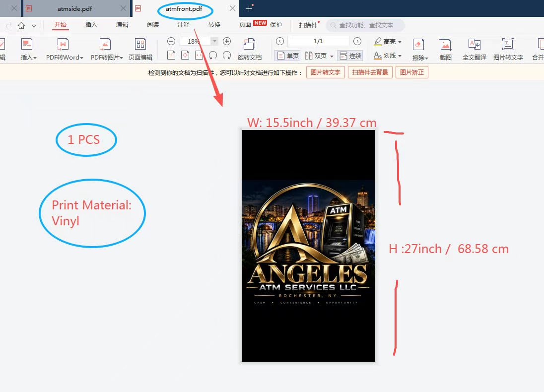Click the 图片矫正 image correction button

coord(412,72)
